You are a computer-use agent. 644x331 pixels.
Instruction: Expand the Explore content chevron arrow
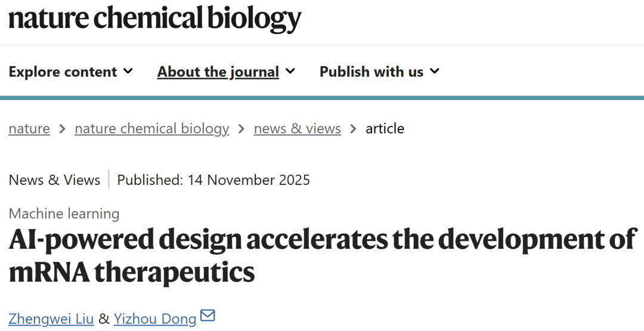click(x=128, y=72)
